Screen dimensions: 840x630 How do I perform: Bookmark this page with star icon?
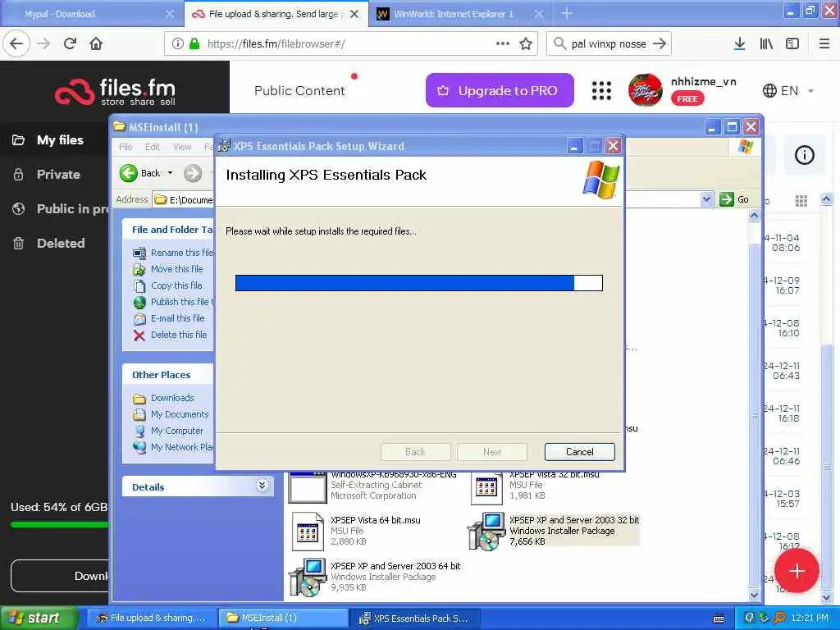(526, 43)
